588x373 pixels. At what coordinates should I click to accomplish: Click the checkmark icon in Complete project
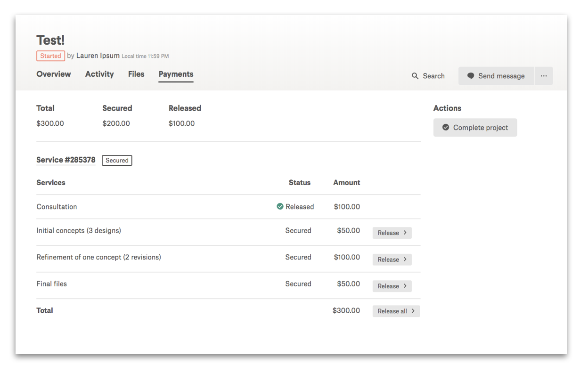(x=446, y=128)
